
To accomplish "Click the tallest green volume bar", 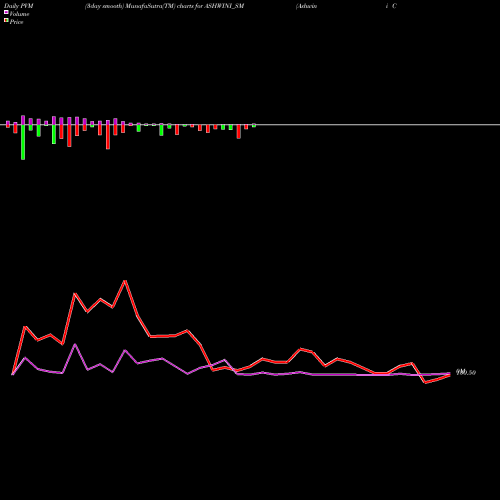I will pyautogui.click(x=23, y=142).
